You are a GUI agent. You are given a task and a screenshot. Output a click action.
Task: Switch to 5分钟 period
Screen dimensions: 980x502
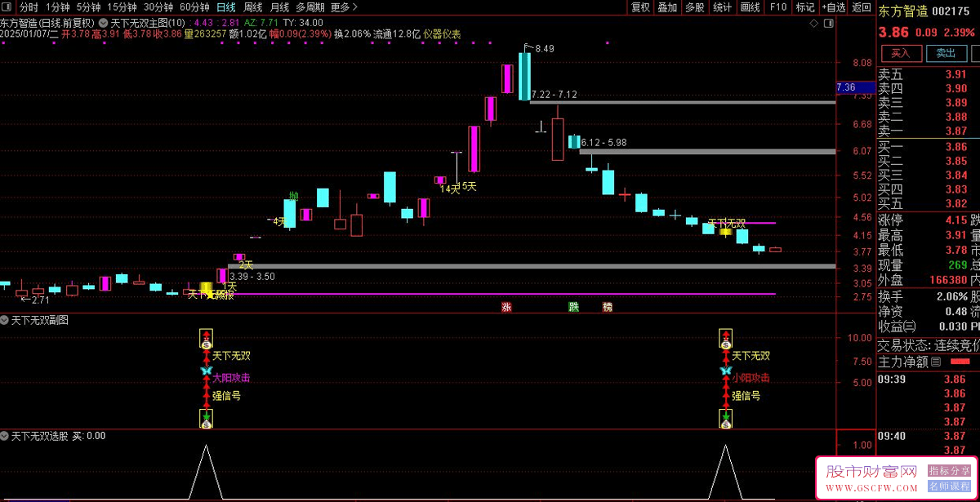pos(89,7)
